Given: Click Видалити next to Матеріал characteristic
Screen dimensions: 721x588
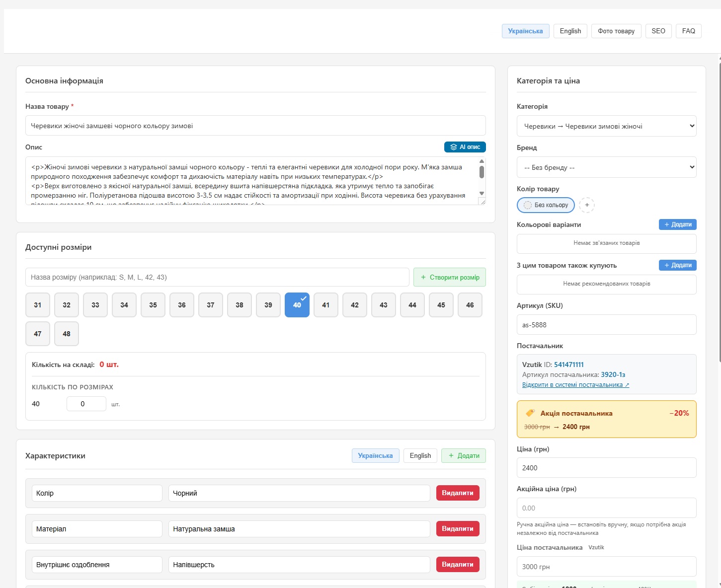Looking at the screenshot, I should pos(457,528).
